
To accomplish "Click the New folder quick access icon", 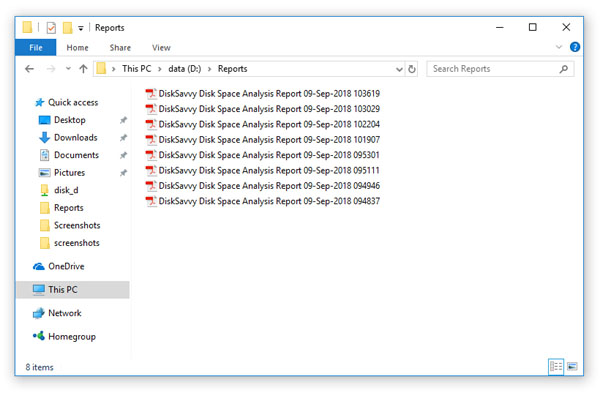I will pyautogui.click(x=67, y=28).
